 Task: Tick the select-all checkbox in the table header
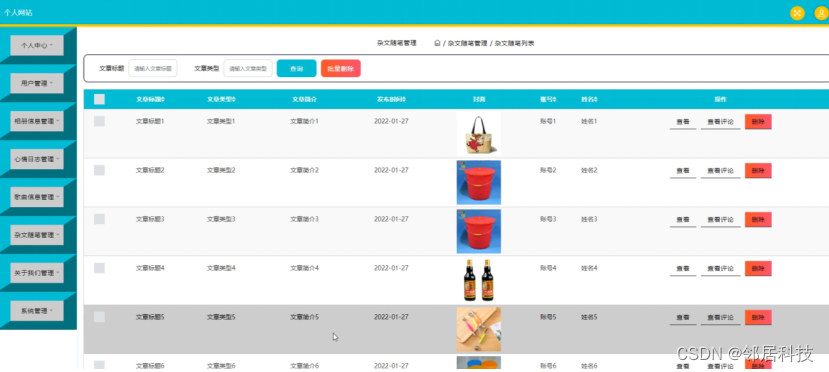[99, 99]
